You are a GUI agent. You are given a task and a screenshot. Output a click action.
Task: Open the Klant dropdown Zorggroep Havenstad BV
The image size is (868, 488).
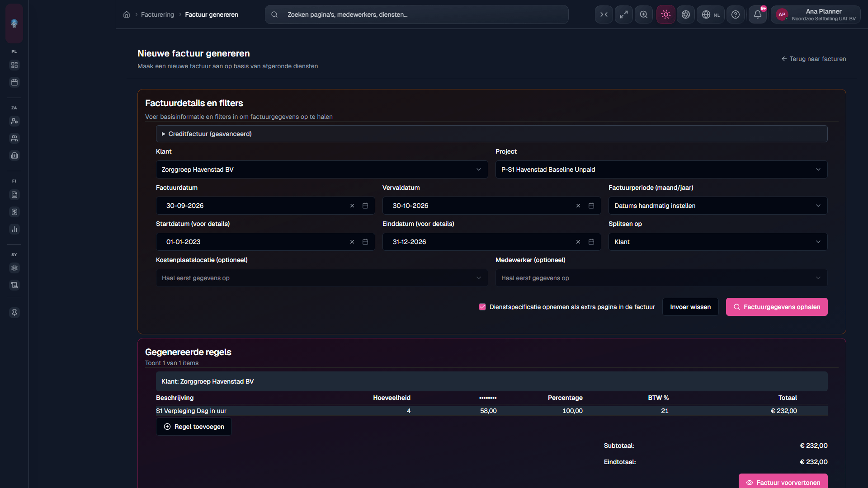[x=322, y=169]
